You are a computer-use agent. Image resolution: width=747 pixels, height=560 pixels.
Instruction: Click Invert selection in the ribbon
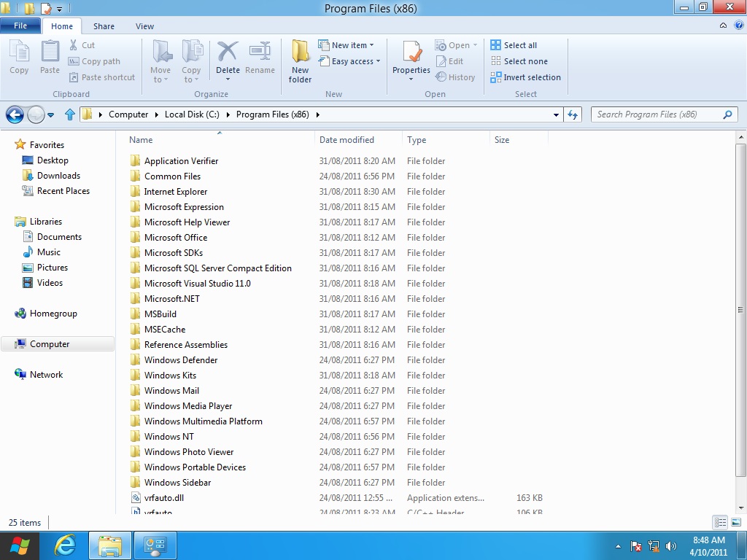tap(526, 77)
